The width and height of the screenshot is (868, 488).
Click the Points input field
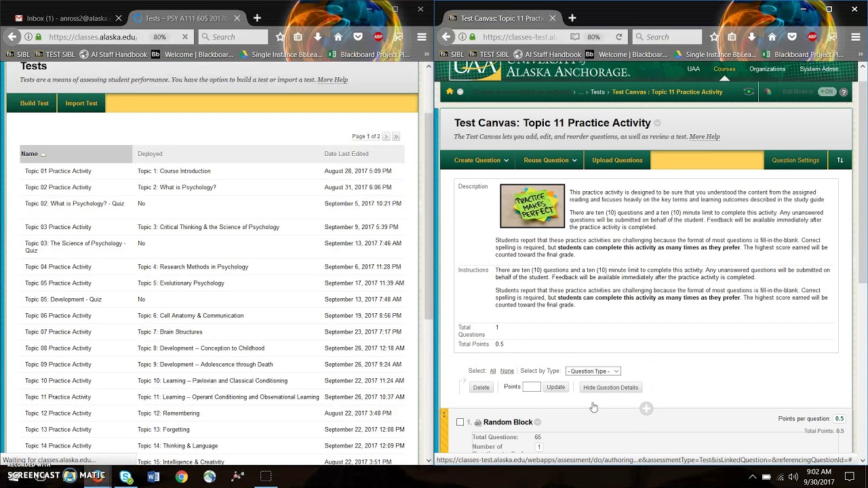point(532,386)
